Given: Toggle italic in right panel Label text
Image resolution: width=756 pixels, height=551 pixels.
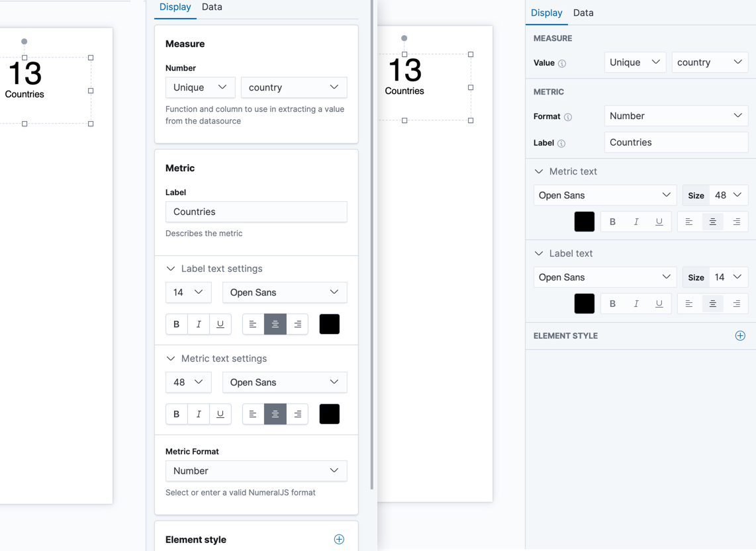Looking at the screenshot, I should [636, 304].
